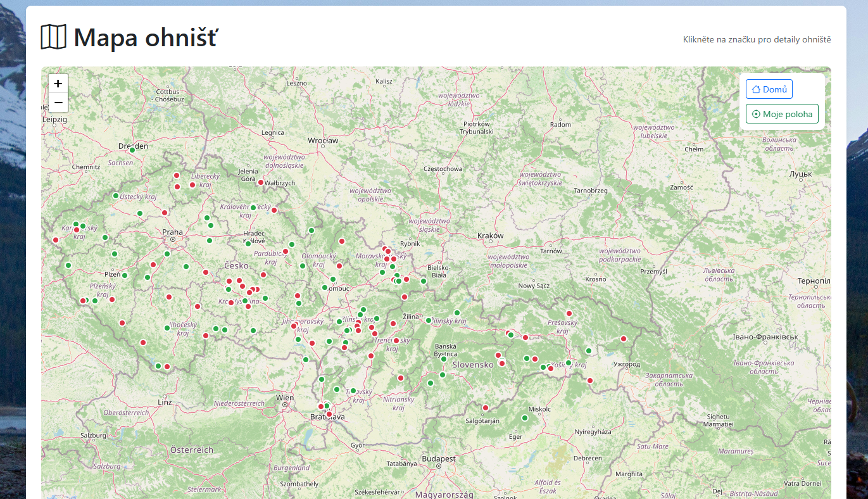Click the Mapa ohnišť heading
The height and width of the screenshot is (499, 868).
(x=146, y=37)
